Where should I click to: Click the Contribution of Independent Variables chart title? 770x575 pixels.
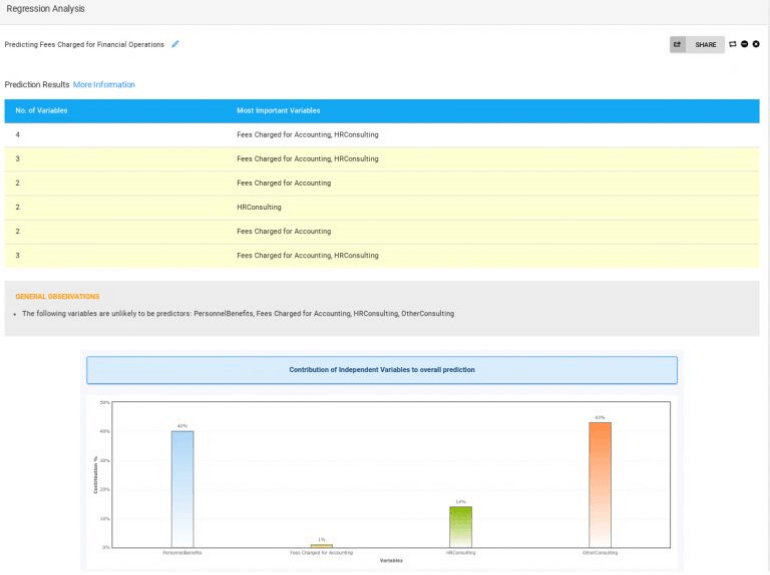pyautogui.click(x=381, y=370)
